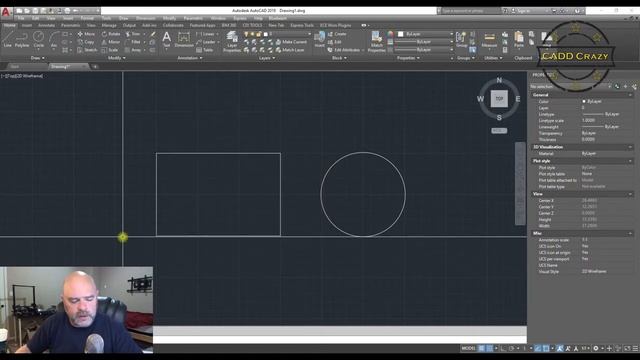Image resolution: width=640 pixels, height=360 pixels.
Task: Click Match Properties tool
Action: point(376,42)
